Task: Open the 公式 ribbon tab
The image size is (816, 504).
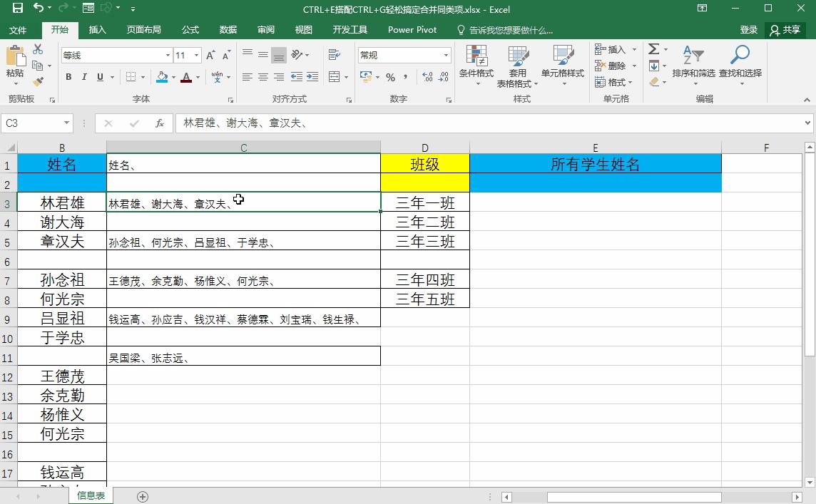Action: pyautogui.click(x=190, y=30)
